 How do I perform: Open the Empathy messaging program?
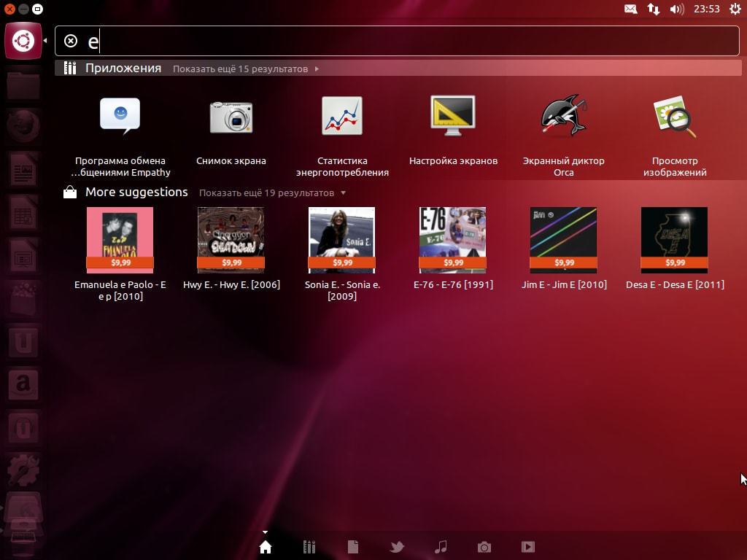point(120,117)
